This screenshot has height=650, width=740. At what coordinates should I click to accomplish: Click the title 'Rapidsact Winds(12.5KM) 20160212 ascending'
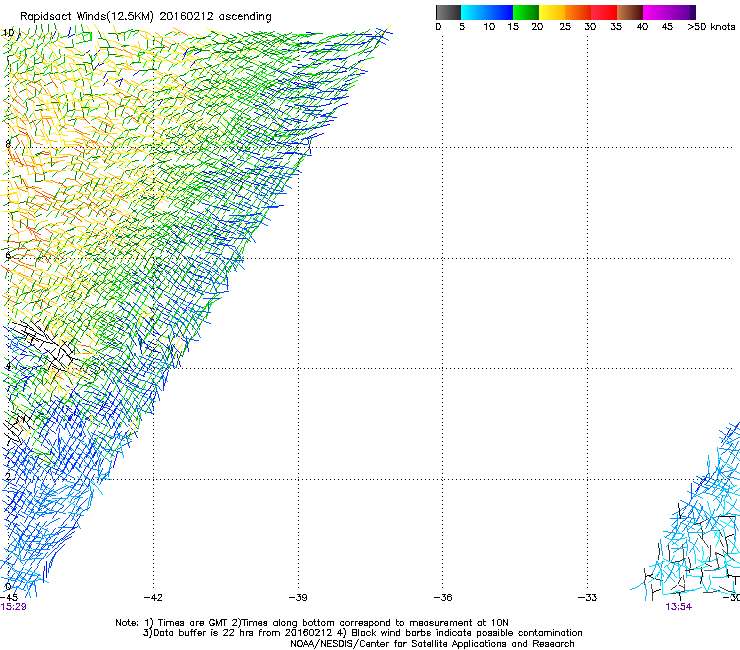[145, 17]
